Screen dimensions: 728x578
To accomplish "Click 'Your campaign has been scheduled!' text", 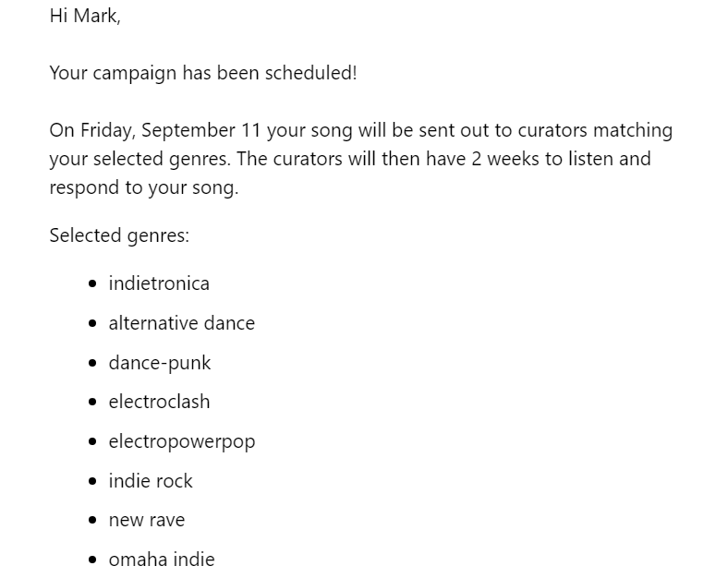I will click(203, 73).
